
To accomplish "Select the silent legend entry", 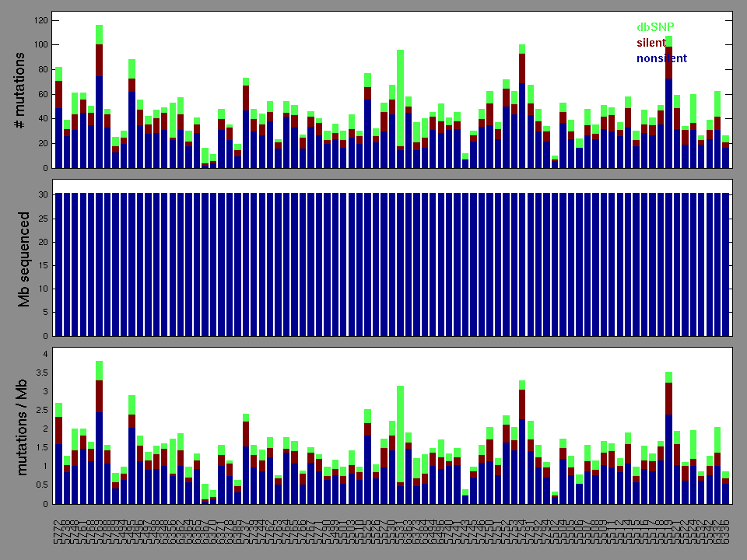I will point(651,43).
